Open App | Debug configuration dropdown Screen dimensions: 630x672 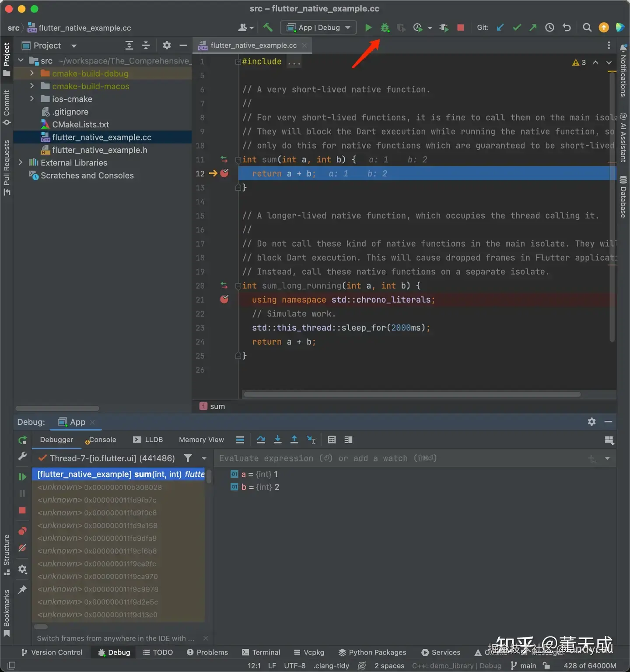[318, 28]
